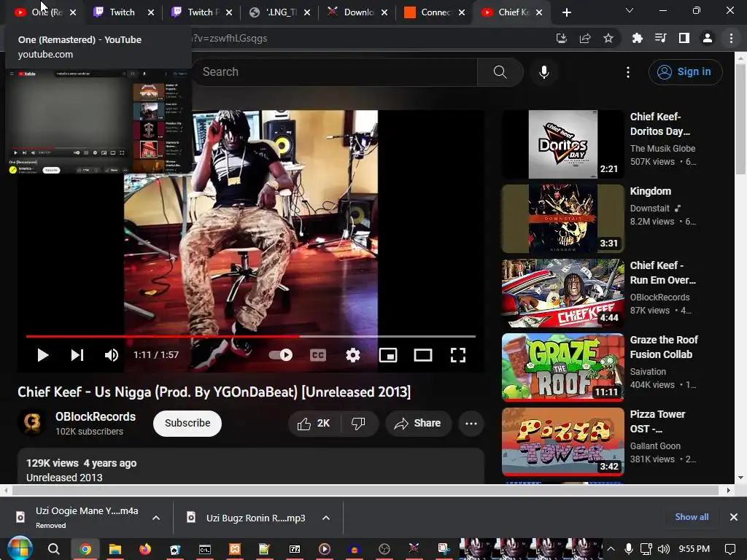Toggle closed captions CC button
Image resolution: width=747 pixels, height=560 pixels.
(x=318, y=355)
